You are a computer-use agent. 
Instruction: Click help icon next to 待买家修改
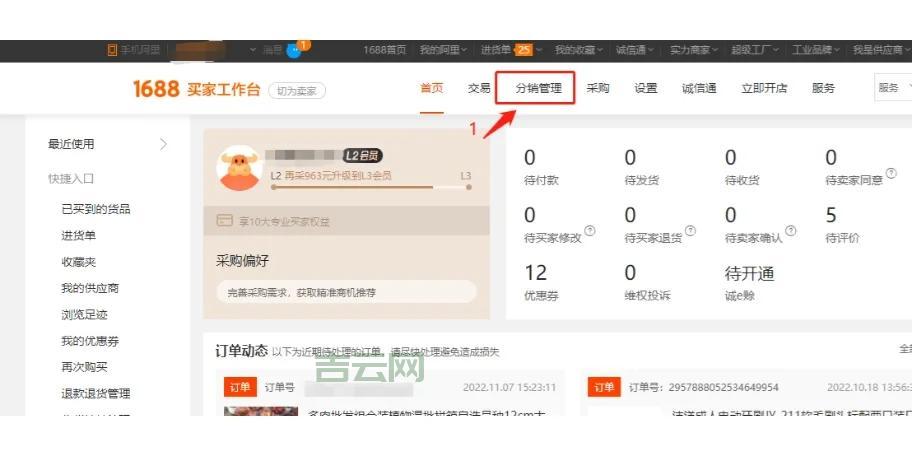(x=590, y=231)
